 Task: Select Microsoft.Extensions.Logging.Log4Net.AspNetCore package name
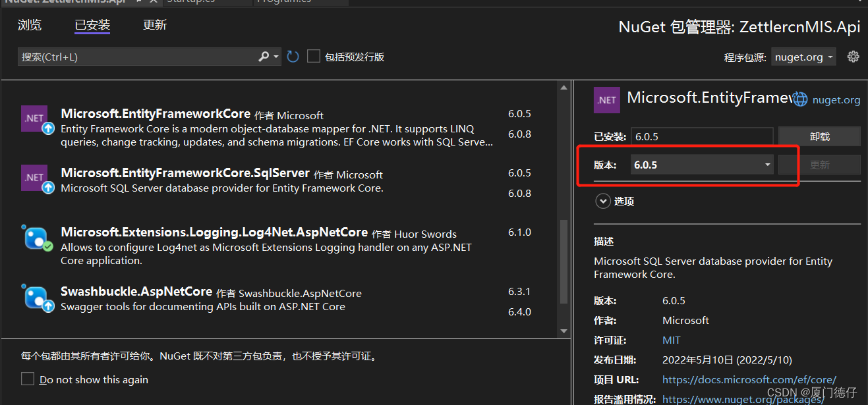(x=214, y=232)
